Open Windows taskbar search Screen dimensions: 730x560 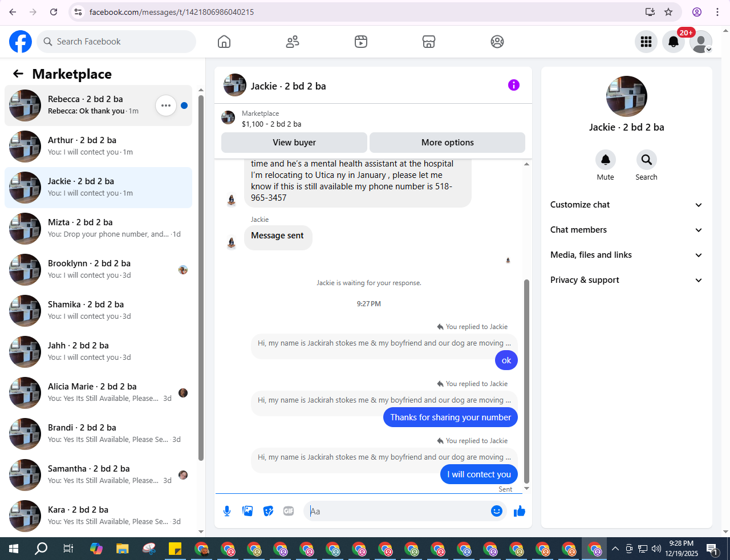tap(41, 549)
